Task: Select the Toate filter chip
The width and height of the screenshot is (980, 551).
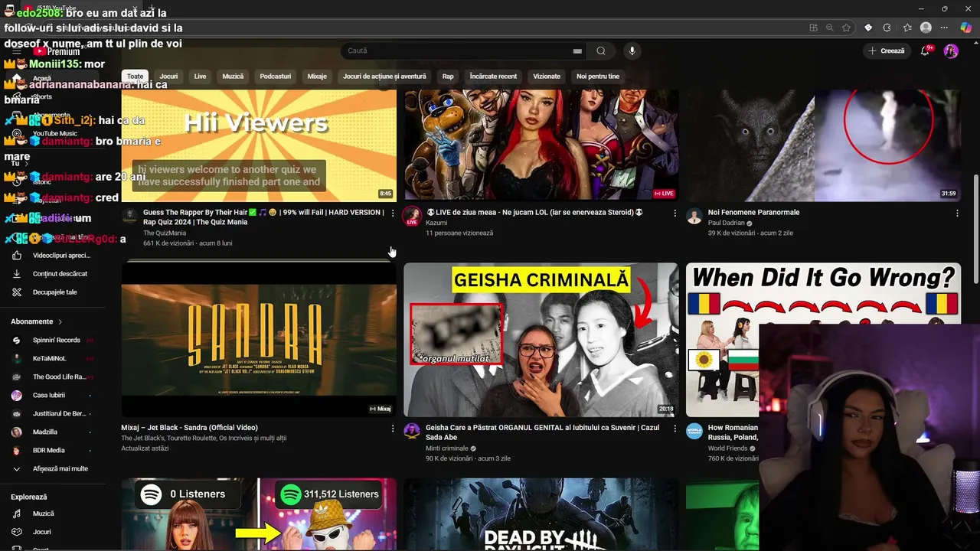Action: 135,77
